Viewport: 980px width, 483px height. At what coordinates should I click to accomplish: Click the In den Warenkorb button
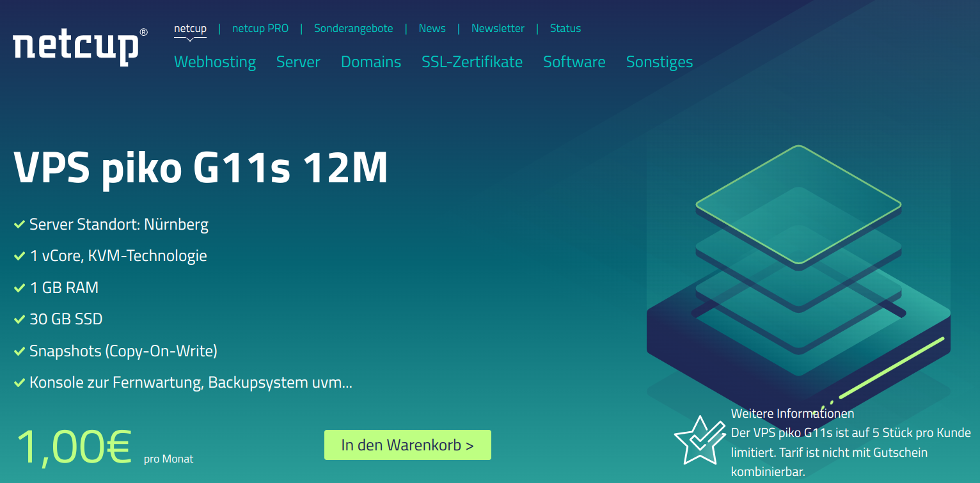tap(407, 445)
